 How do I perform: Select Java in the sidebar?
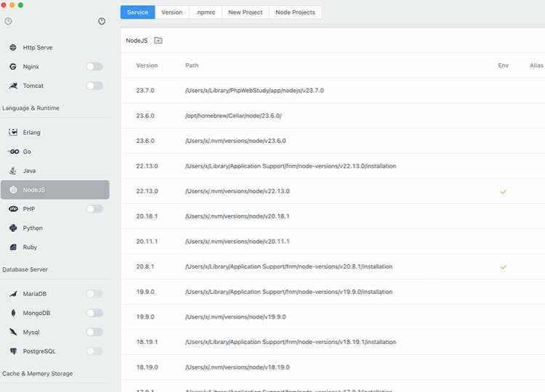coord(55,171)
